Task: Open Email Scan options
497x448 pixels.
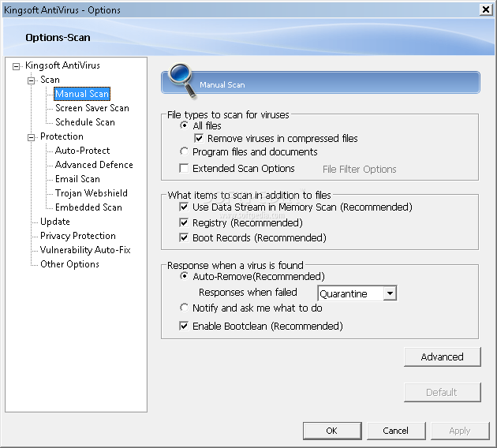Action: click(x=77, y=179)
